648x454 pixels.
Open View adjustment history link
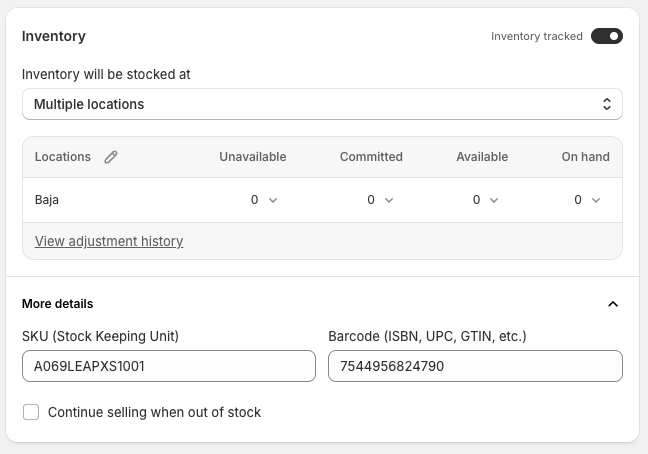(109, 241)
